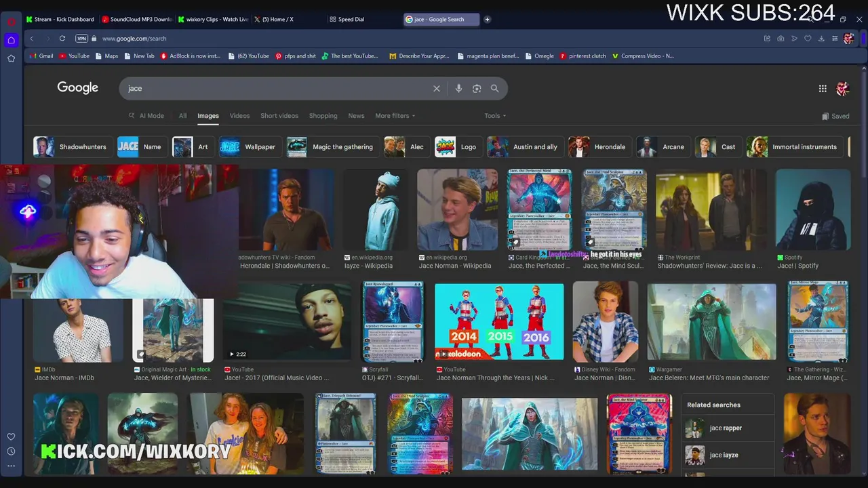
Task: Reload the page
Action: pyautogui.click(x=62, y=39)
